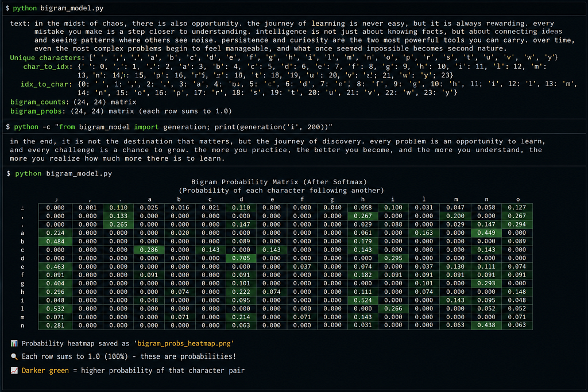Select matrix cell 0.449 in row a
The image size is (588, 392).
pos(486,232)
